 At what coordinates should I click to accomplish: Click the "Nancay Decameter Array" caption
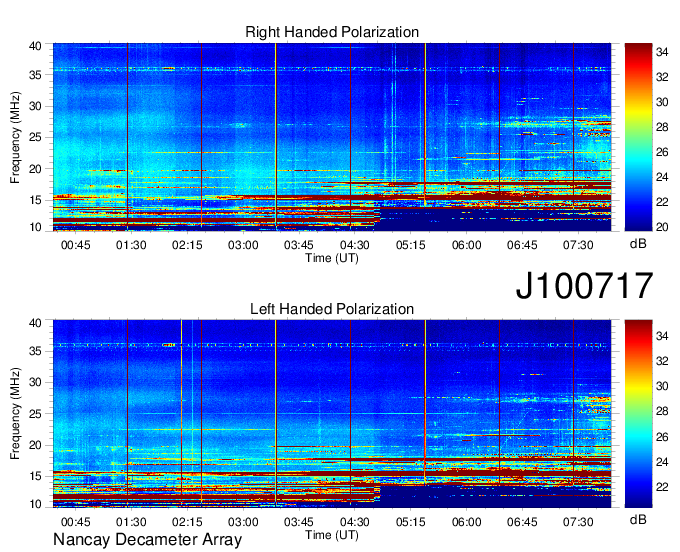coord(147,539)
